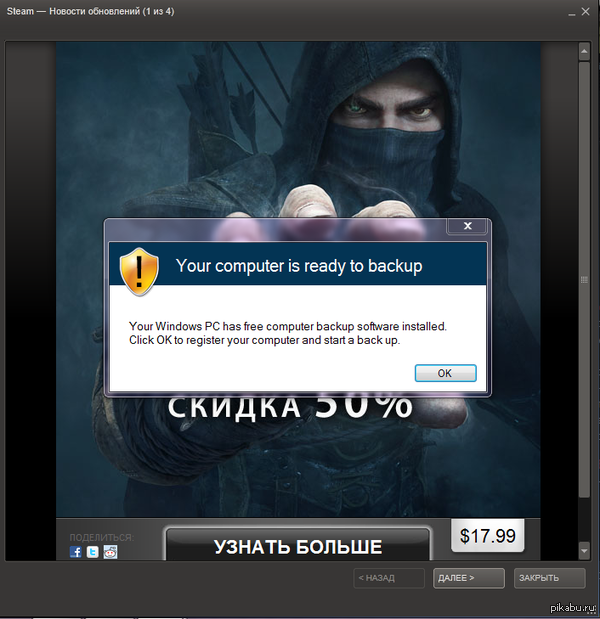Screen dimensions: 600x619
Task: Click the $17.99 price tag
Action: pyautogui.click(x=488, y=536)
